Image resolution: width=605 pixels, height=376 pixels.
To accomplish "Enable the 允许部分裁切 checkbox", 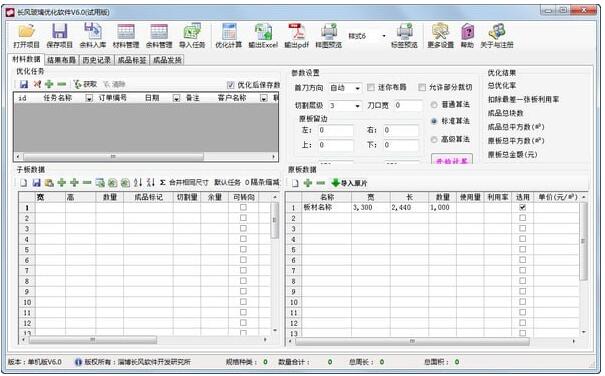I will (422, 87).
